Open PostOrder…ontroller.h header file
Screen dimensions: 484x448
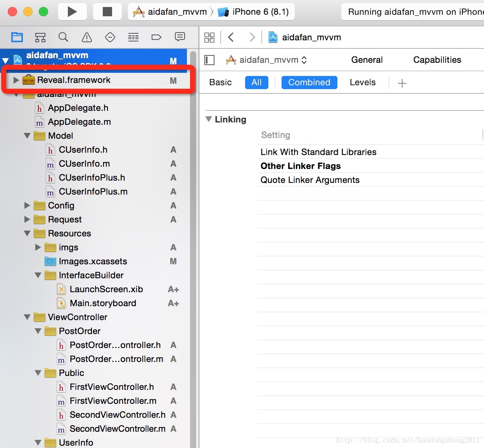pos(115,345)
